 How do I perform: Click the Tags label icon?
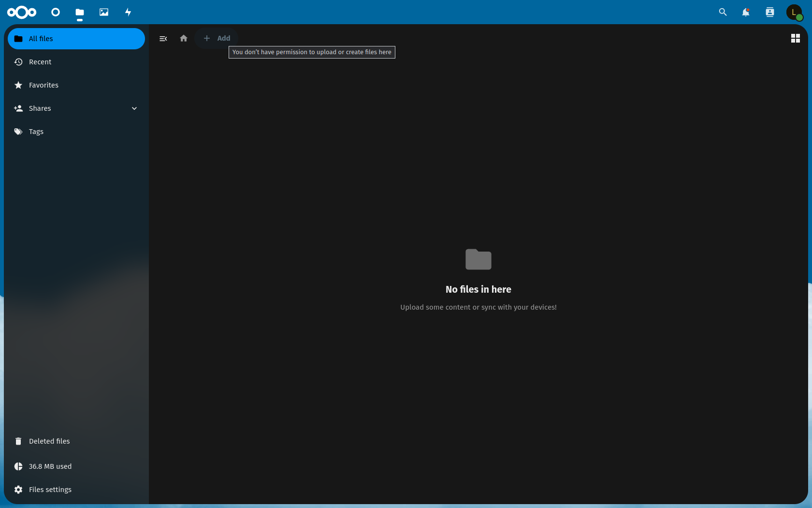click(x=18, y=132)
